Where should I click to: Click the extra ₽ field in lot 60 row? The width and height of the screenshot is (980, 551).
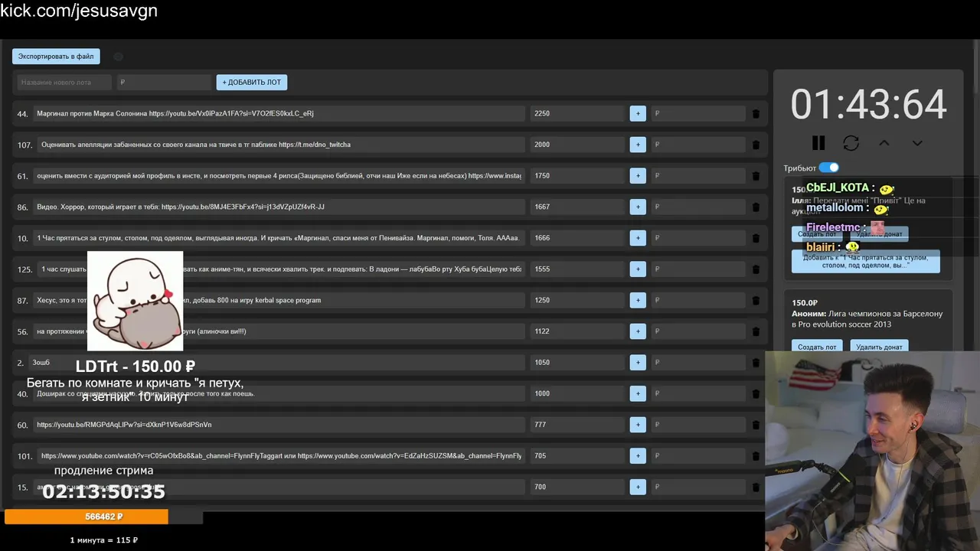[x=698, y=425]
